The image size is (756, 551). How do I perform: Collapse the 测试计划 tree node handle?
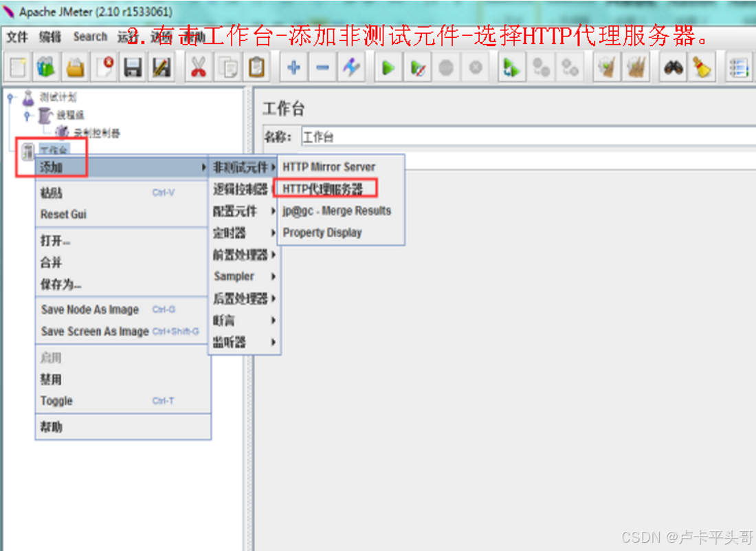[x=10, y=98]
